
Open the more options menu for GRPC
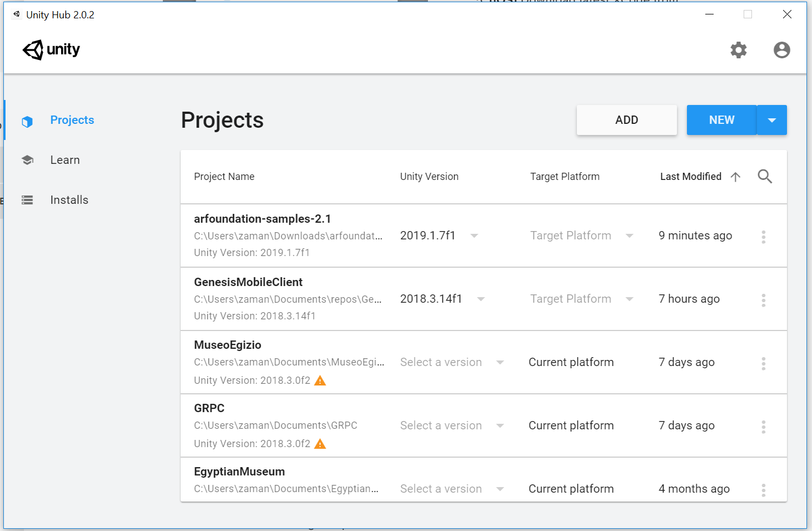[763, 427]
